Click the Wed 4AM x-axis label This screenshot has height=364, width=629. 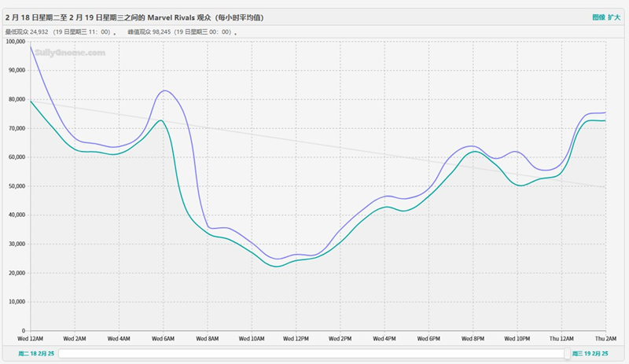118,338
